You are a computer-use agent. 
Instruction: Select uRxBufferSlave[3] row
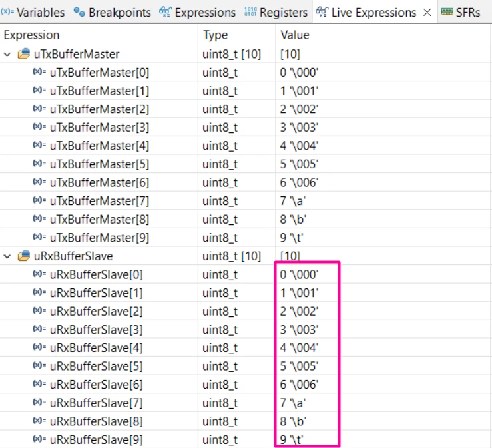tap(246, 330)
